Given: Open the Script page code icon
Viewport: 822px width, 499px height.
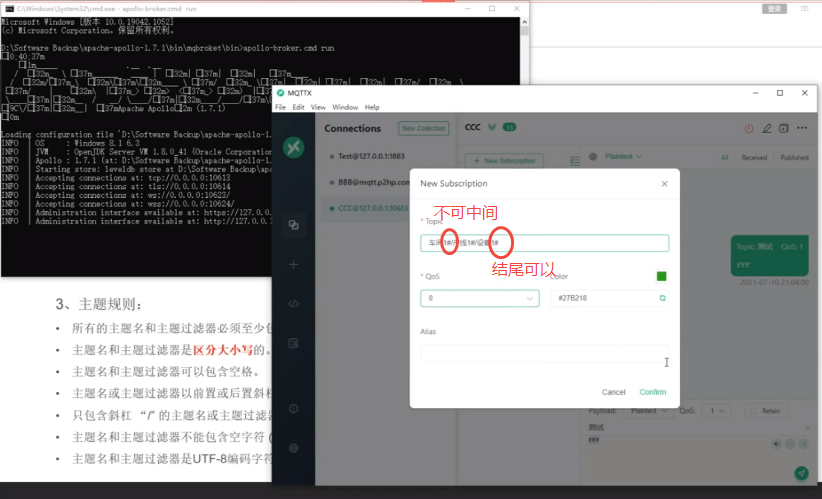Looking at the screenshot, I should click(294, 303).
